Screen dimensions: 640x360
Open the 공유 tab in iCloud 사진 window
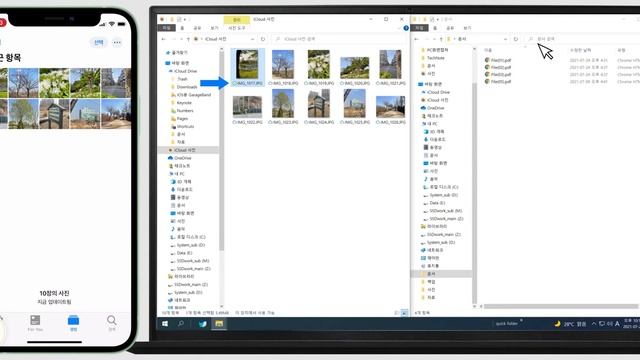pyautogui.click(x=197, y=28)
